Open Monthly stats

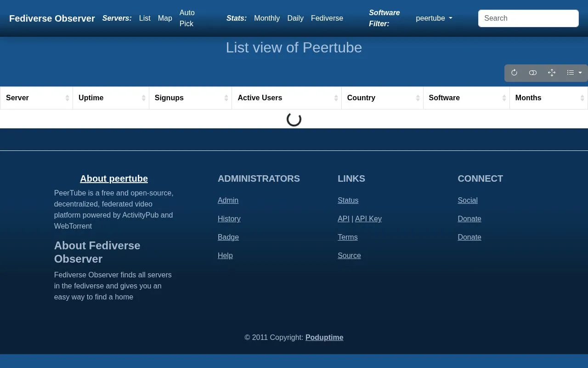point(267,18)
